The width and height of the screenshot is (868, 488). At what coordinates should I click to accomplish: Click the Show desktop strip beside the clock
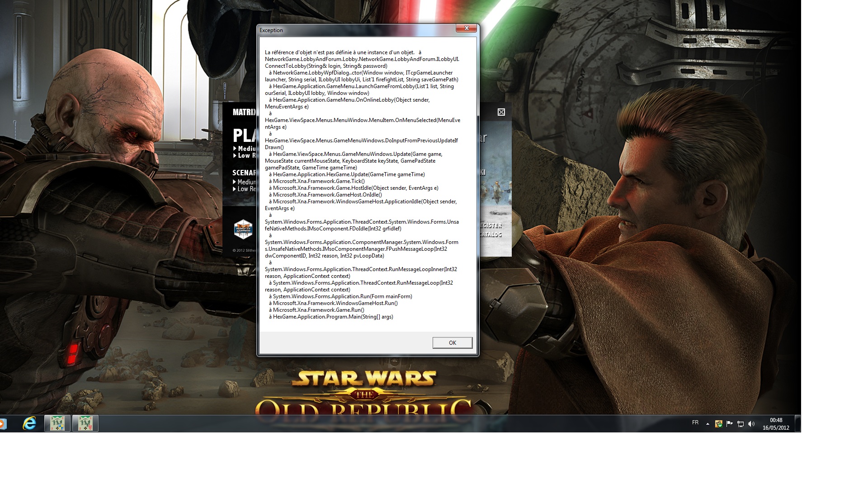(798, 423)
